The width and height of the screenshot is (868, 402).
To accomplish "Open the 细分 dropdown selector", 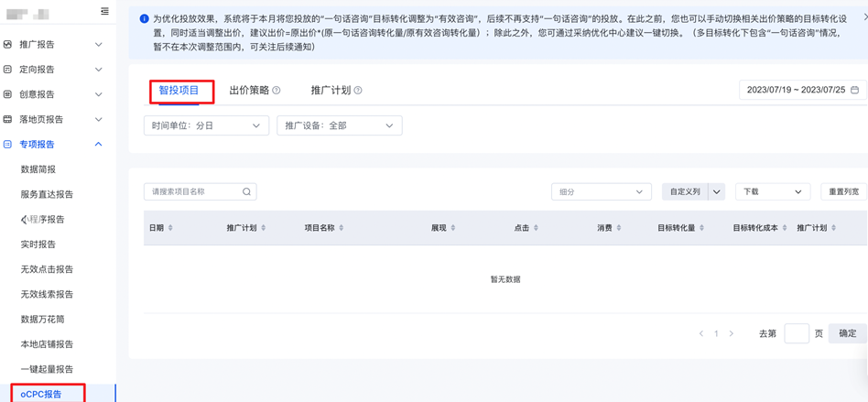I will click(601, 192).
